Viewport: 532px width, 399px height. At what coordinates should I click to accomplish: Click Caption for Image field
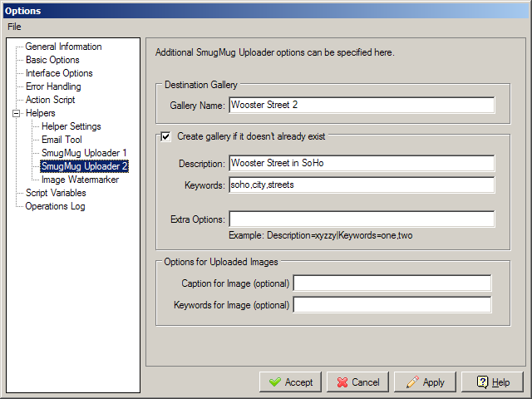(392, 283)
